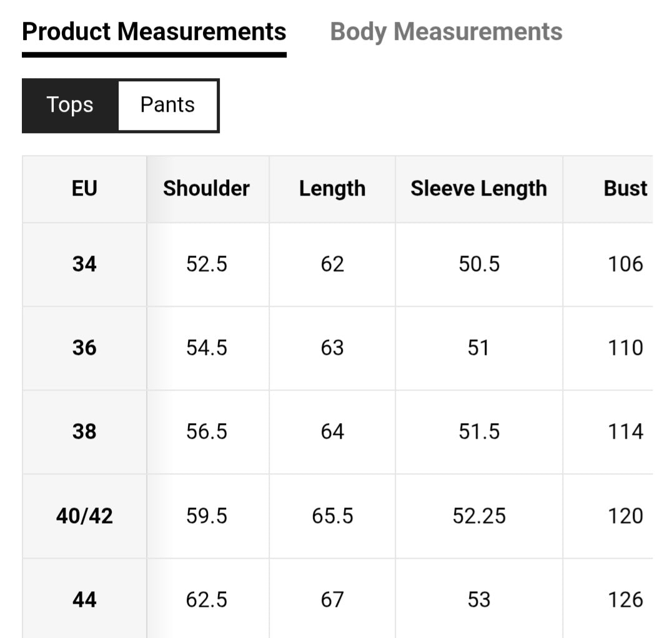672x638 pixels.
Task: Click shoulder value 52.5 for size 34
Action: coord(207,264)
